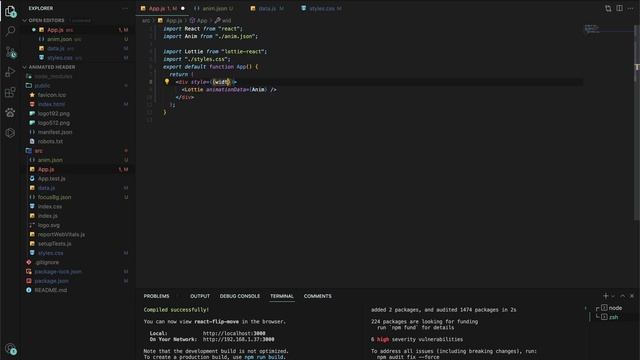Open anim.json in Open Editors list

78,39
